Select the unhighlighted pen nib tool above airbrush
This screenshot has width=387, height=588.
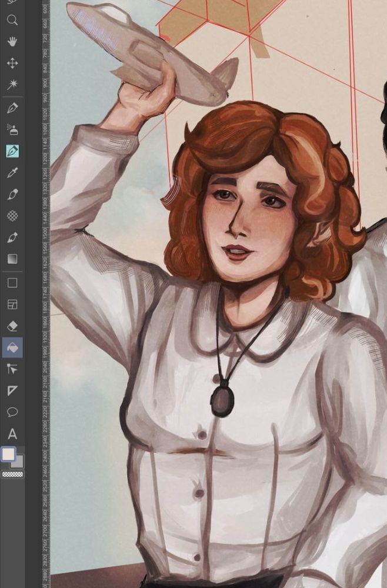(12, 108)
